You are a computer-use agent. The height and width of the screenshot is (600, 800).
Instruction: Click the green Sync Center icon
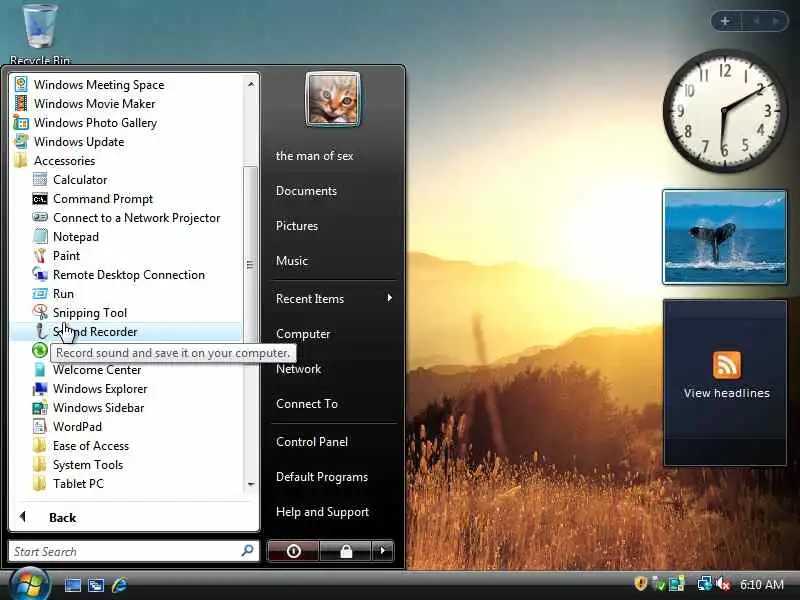40,351
